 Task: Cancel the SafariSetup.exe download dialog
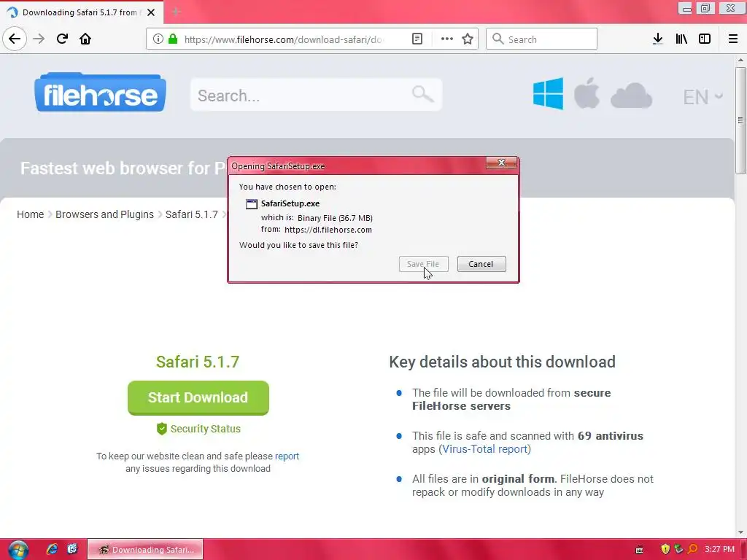pyautogui.click(x=481, y=264)
